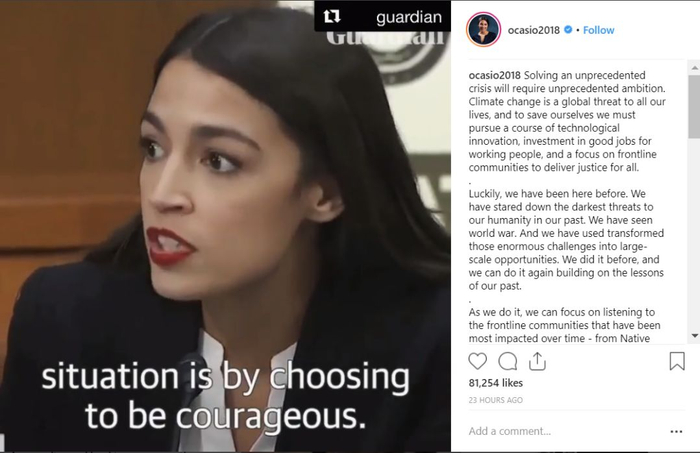The width and height of the screenshot is (700, 453).
Task: Click the blue verified badge
Action: [568, 29]
